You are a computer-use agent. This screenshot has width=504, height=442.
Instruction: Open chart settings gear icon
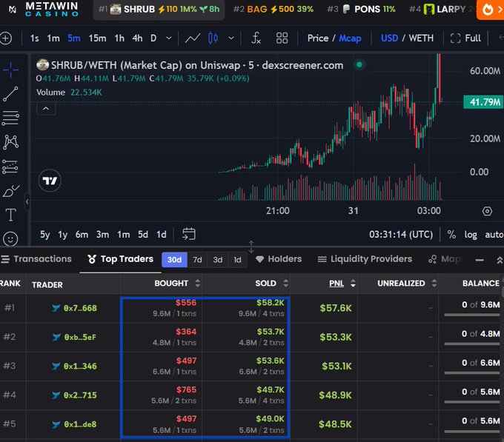pyautogui.click(x=487, y=211)
